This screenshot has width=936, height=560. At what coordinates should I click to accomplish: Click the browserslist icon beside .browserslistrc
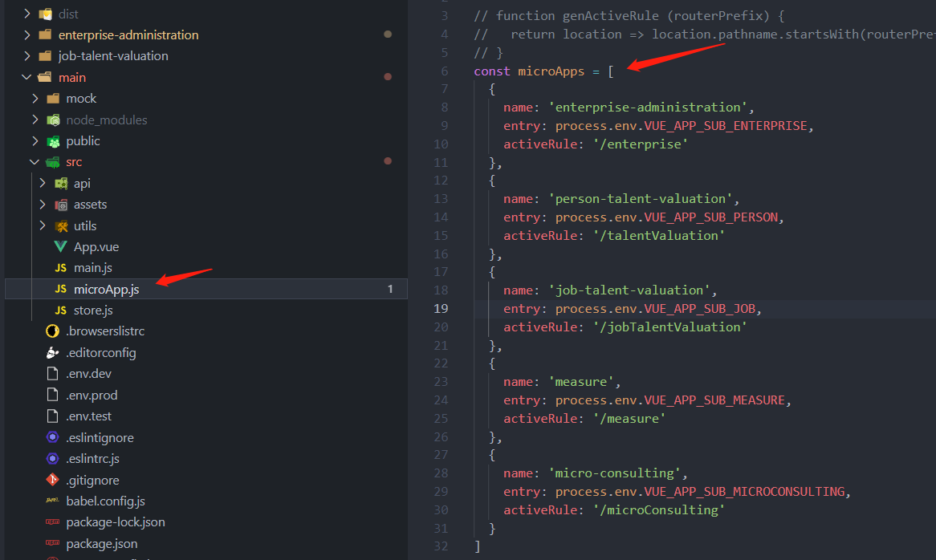pos(53,331)
